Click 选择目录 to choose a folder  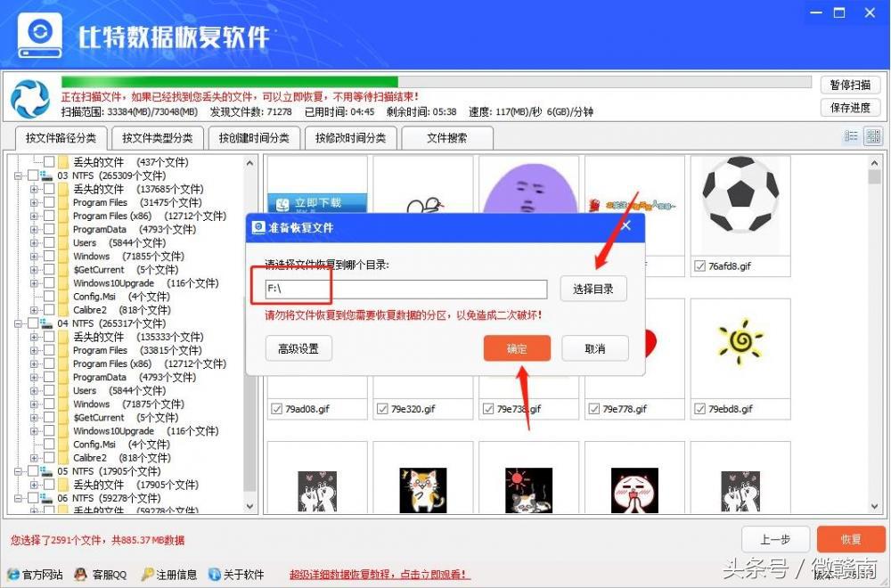[593, 289]
